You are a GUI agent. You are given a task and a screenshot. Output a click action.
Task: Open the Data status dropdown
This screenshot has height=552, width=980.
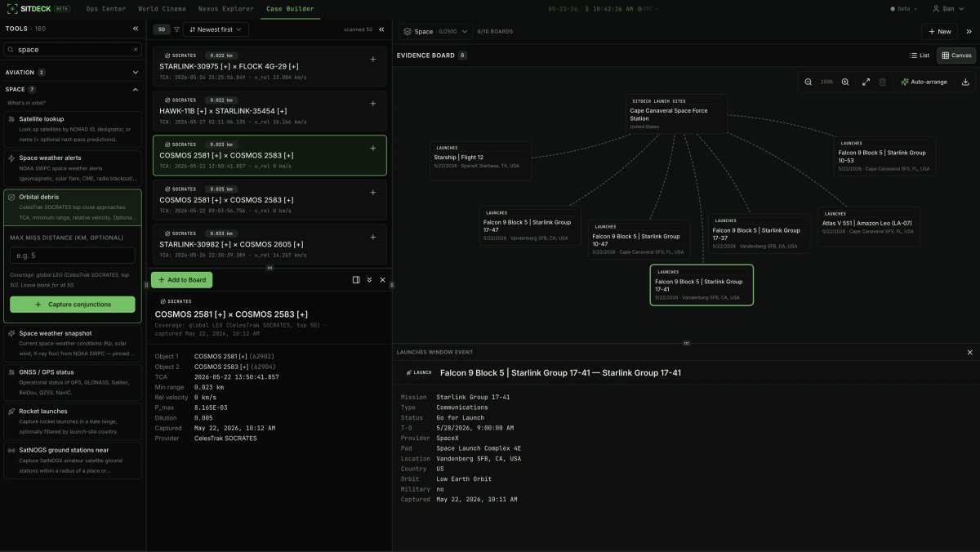coord(903,8)
